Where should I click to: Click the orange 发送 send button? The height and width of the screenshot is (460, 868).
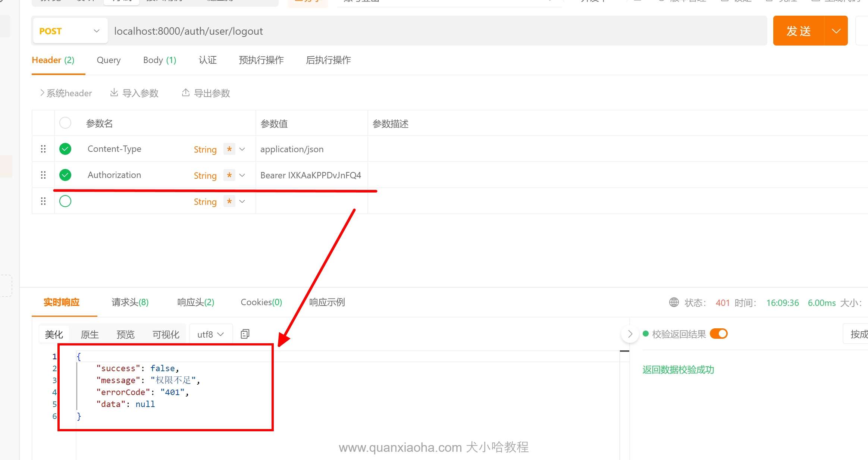(798, 31)
